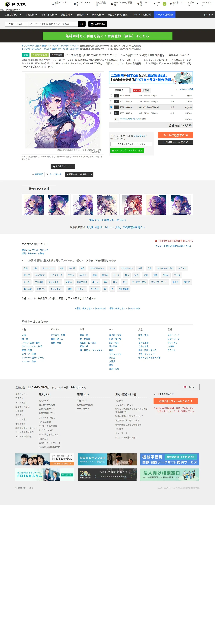Expand the 音楽素材 nav dropdown
This screenshot has height=644, width=215.
tap(82, 15)
